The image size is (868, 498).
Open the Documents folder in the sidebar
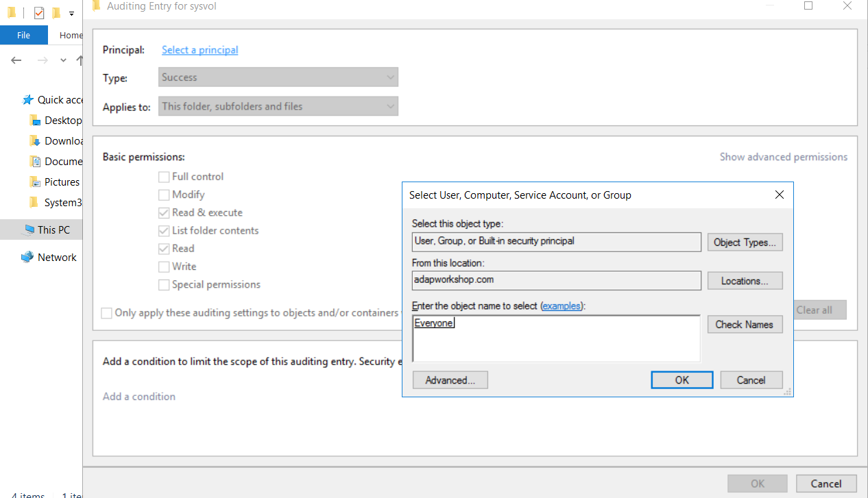click(62, 161)
